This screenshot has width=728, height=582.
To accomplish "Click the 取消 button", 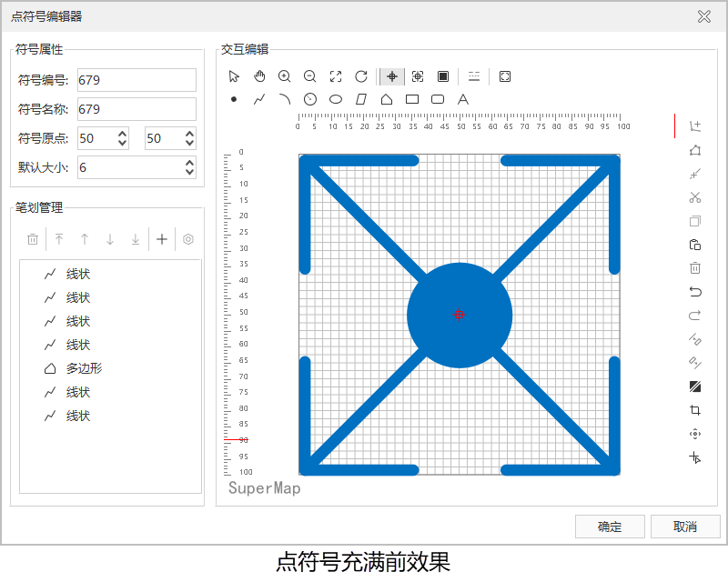I will 685,527.
